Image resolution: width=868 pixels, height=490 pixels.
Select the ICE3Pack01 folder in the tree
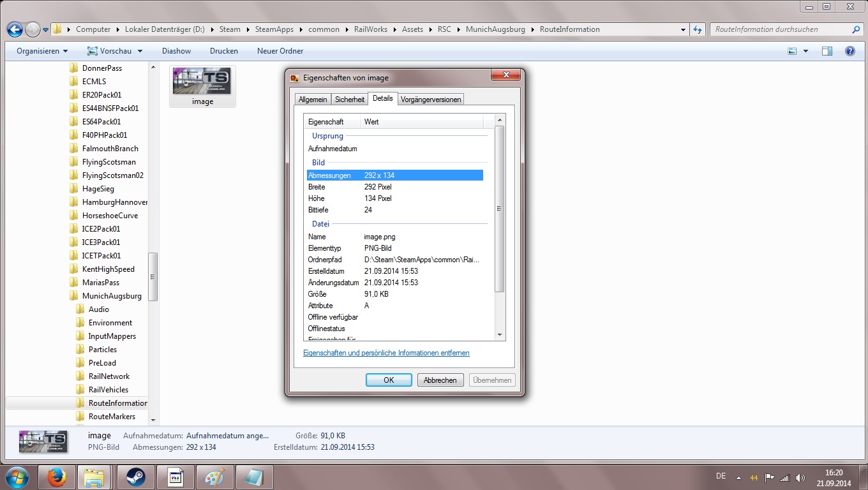(101, 242)
